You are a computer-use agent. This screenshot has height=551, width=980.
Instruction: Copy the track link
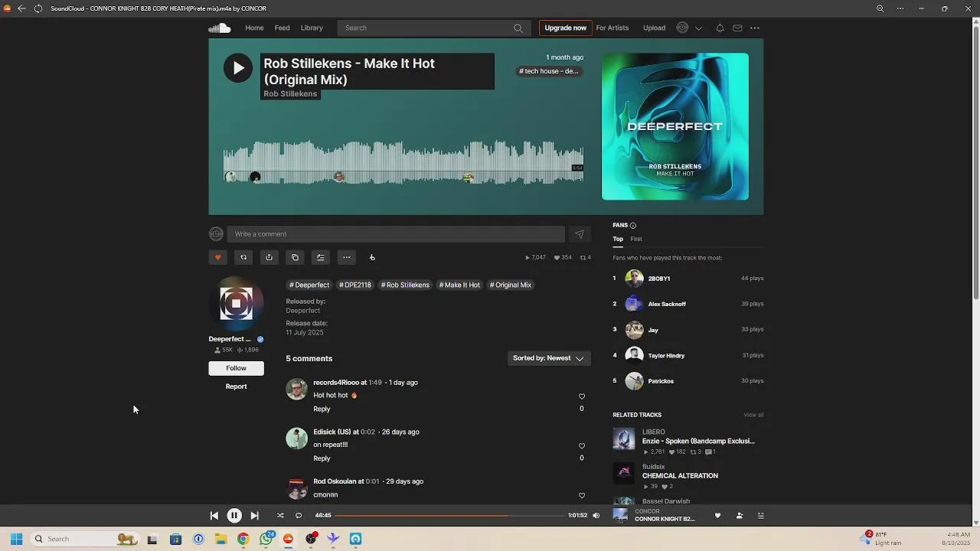295,258
